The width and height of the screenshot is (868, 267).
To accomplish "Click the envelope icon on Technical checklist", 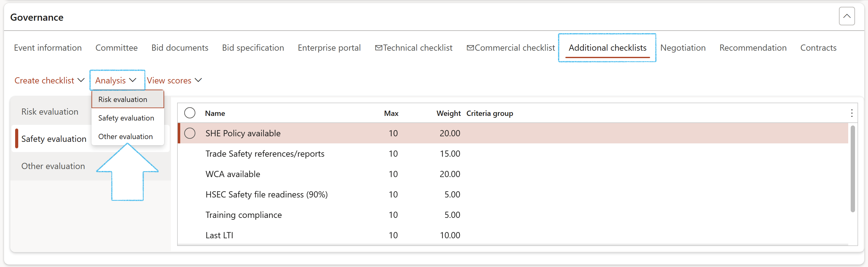I will (x=378, y=48).
